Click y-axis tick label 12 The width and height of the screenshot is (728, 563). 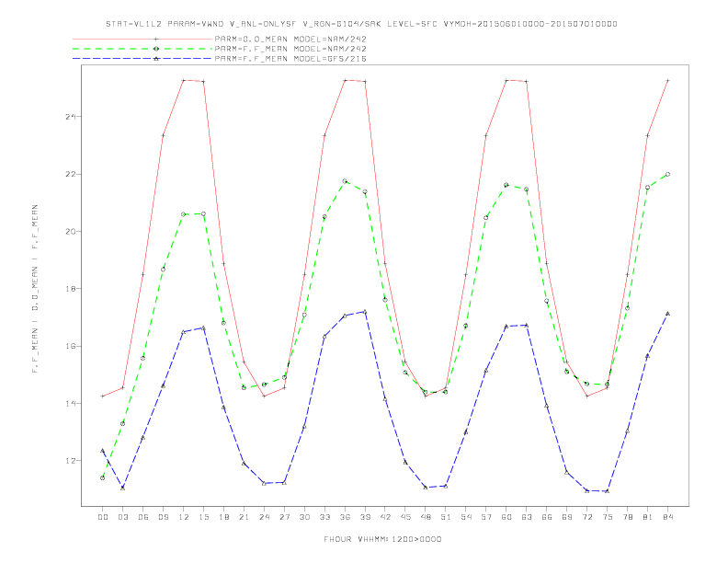point(71,461)
